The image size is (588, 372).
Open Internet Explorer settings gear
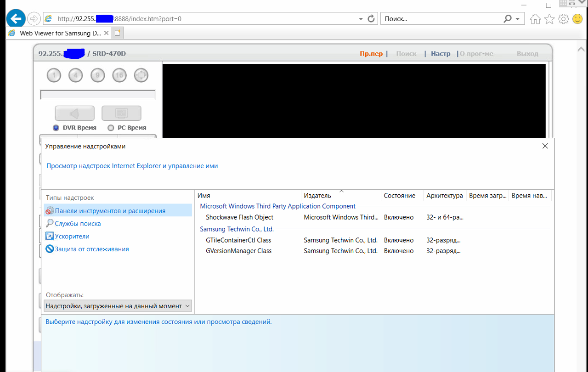[x=564, y=19]
